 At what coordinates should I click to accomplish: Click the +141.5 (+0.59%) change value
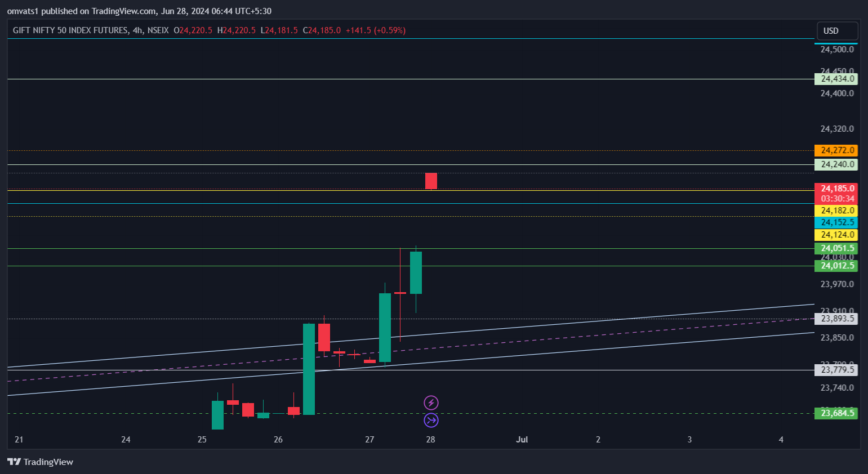[x=376, y=30]
